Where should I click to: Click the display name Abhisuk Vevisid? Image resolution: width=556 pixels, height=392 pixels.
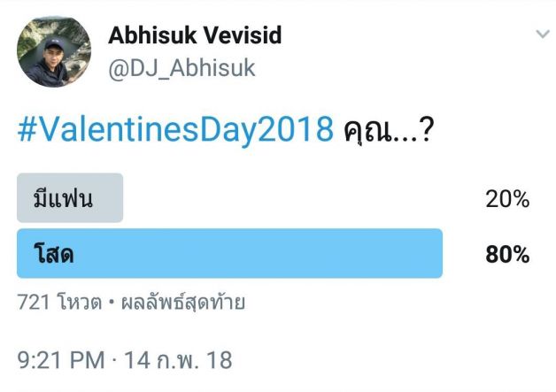coord(195,35)
